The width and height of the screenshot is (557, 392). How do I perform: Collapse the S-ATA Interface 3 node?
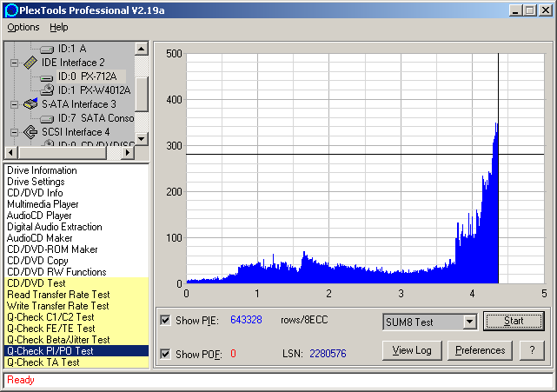[x=14, y=104]
